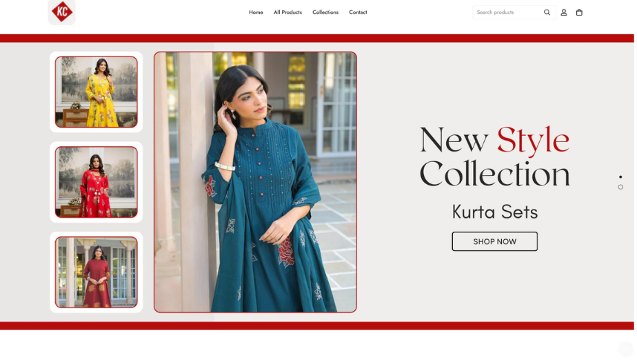The height and width of the screenshot is (364, 637).
Task: Click inside the Search products field
Action: point(508,12)
